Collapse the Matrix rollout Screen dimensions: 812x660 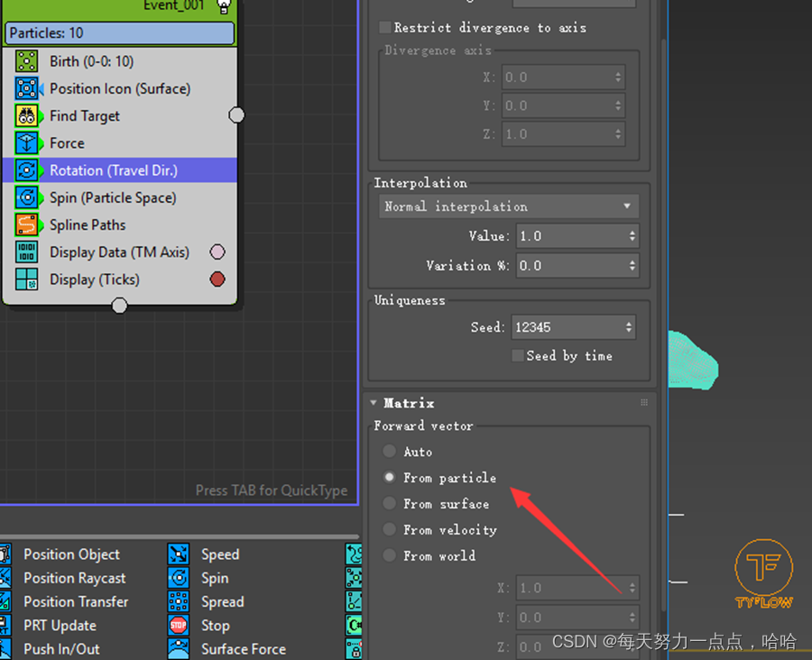tap(374, 403)
